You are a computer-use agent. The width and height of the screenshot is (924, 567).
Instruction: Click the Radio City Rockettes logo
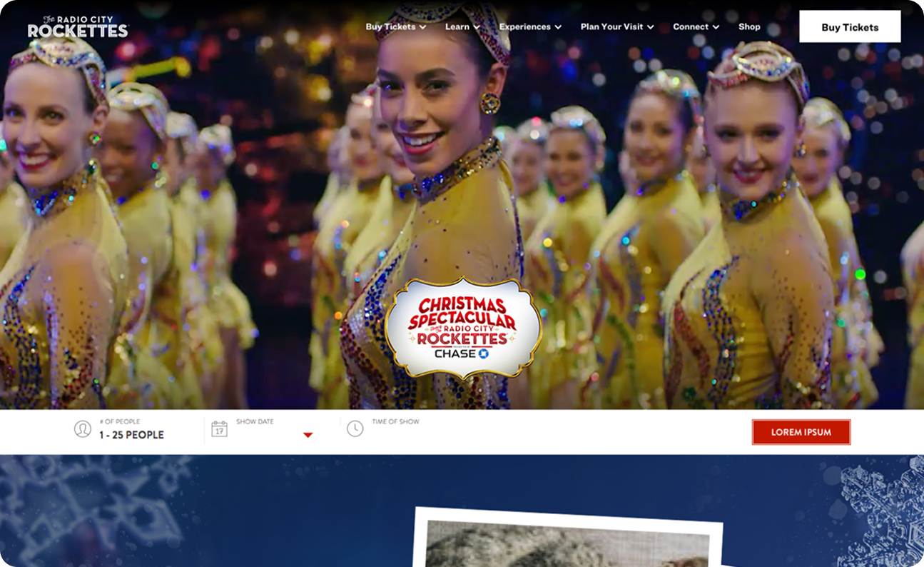78,26
